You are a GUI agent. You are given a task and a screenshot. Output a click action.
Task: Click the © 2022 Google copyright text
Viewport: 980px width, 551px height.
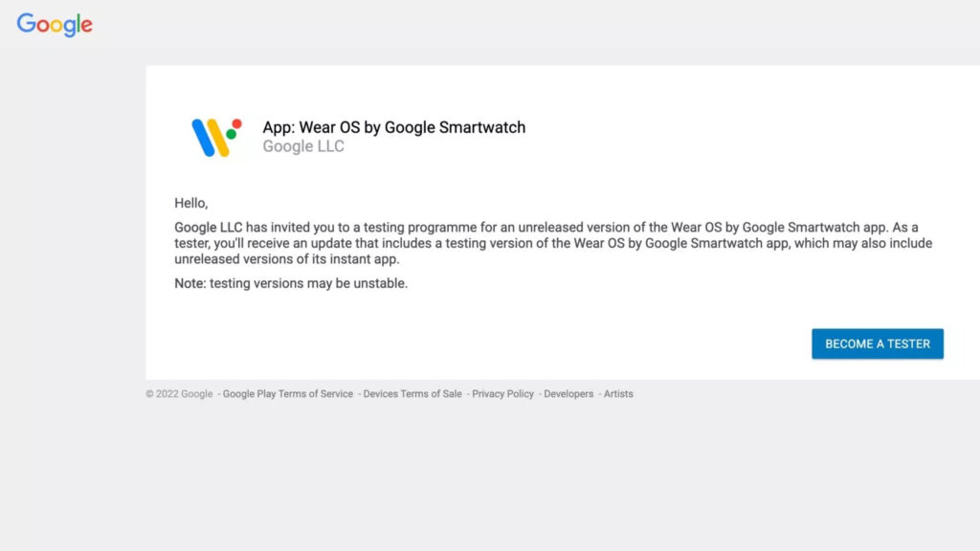pyautogui.click(x=179, y=394)
